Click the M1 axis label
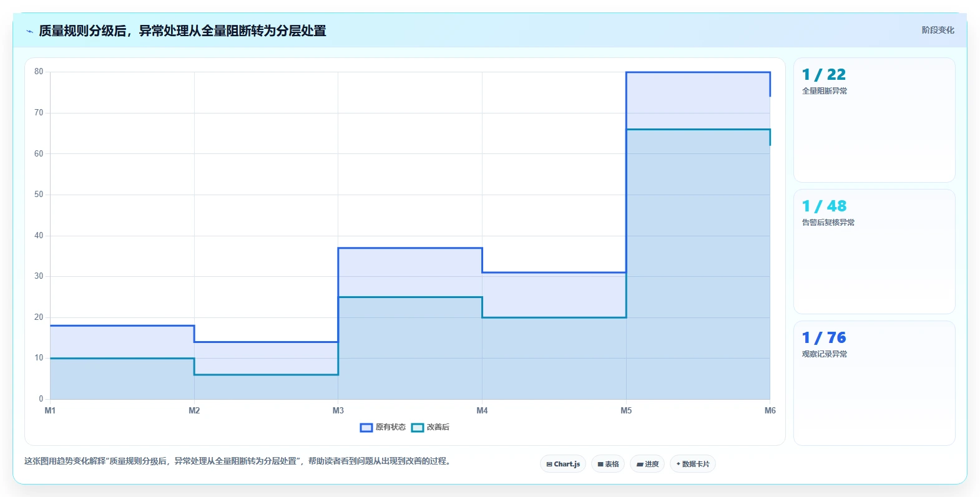980x497 pixels. tap(50, 410)
